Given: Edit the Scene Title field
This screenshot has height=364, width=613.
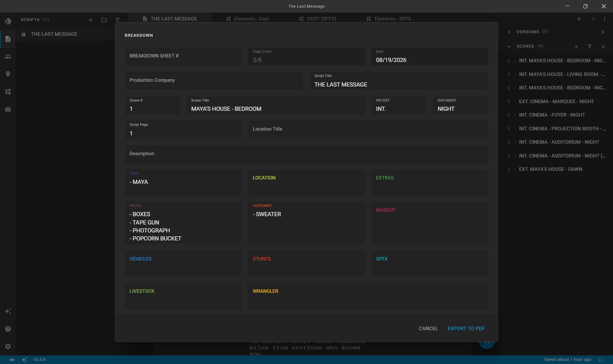Looking at the screenshot, I should coord(276,105).
